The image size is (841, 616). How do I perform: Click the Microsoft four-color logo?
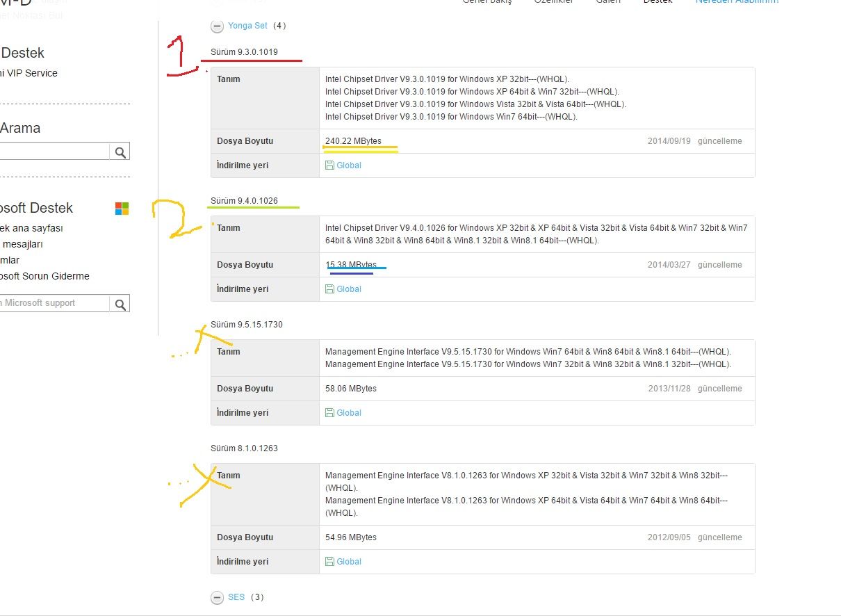pyautogui.click(x=122, y=209)
